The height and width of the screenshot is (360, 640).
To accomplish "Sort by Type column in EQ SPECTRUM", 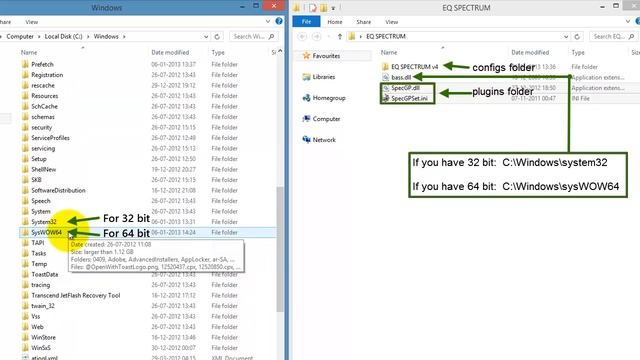I will tap(578, 52).
